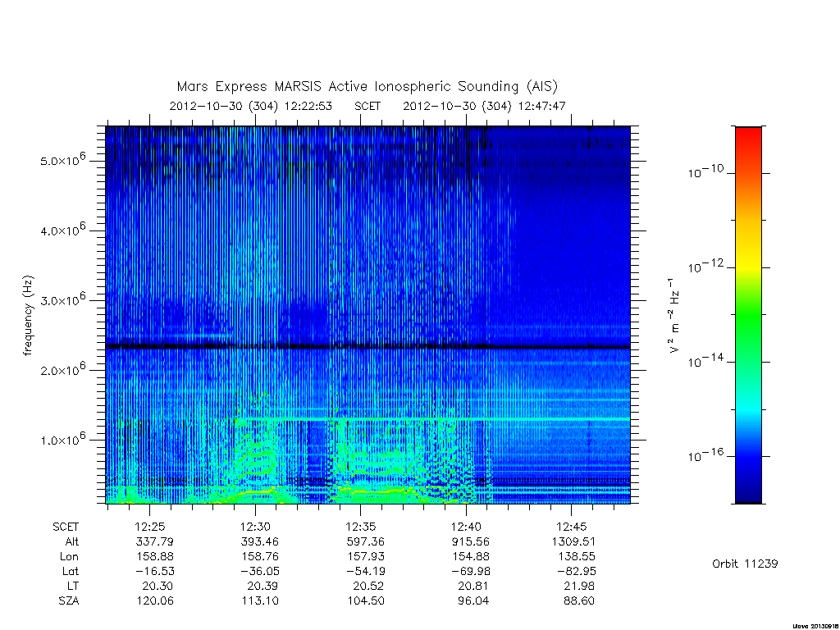Click longitude value 158.76
The width and height of the screenshot is (840, 630).
(x=260, y=557)
